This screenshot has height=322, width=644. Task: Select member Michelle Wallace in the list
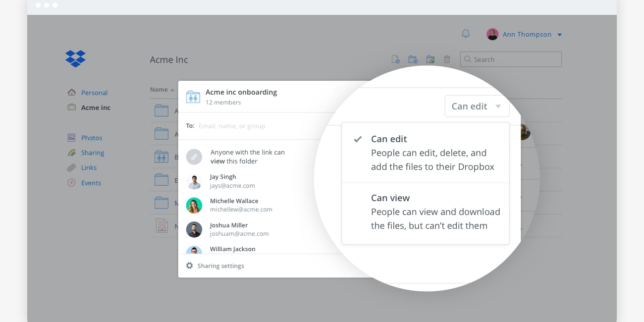pos(234,205)
